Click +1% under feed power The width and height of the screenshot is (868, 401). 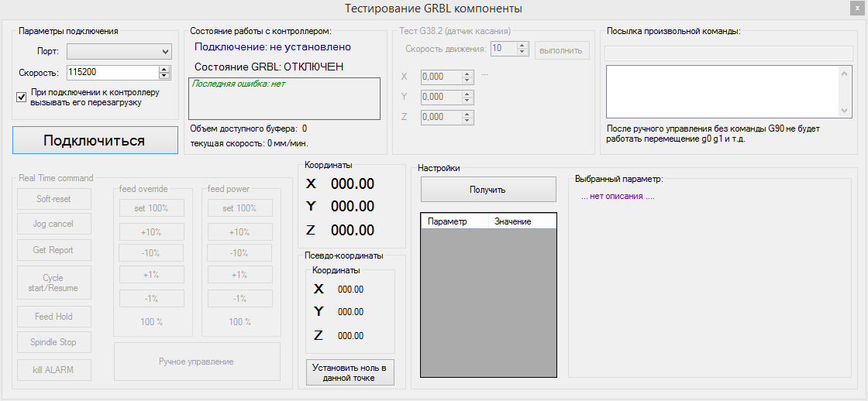240,275
